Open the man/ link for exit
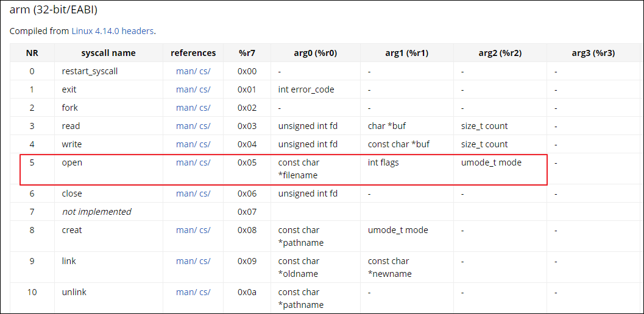 pos(187,89)
